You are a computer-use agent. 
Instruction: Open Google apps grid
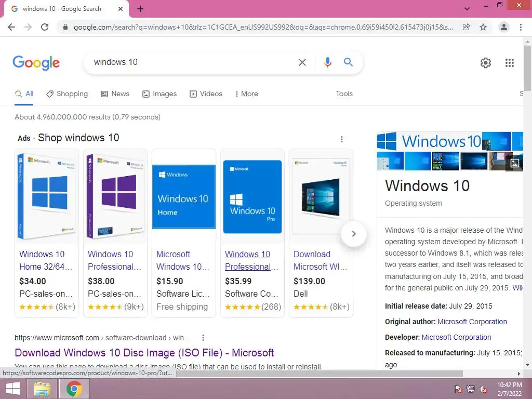pyautogui.click(x=510, y=63)
